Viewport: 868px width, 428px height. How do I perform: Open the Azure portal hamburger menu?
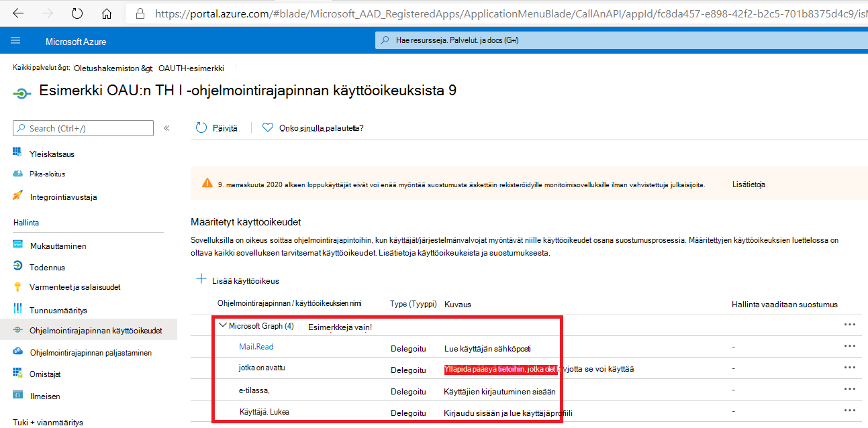click(x=15, y=41)
